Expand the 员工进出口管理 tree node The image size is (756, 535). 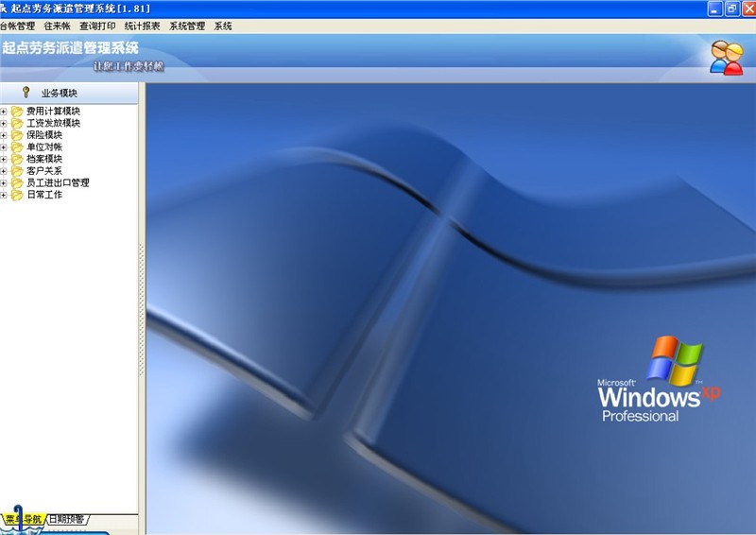coord(4,183)
